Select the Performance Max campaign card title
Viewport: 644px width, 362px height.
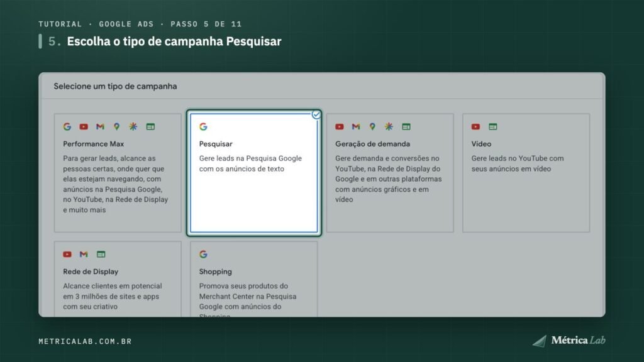point(93,144)
